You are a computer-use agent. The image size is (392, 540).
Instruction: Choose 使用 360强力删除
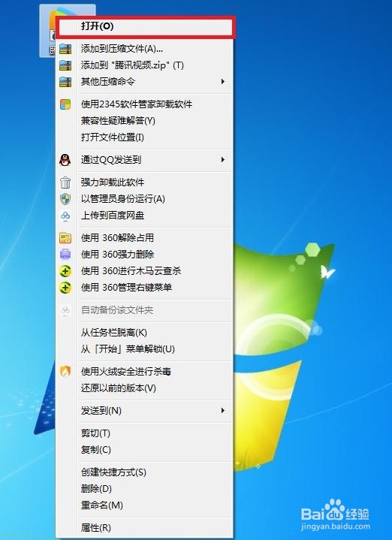click(146, 255)
